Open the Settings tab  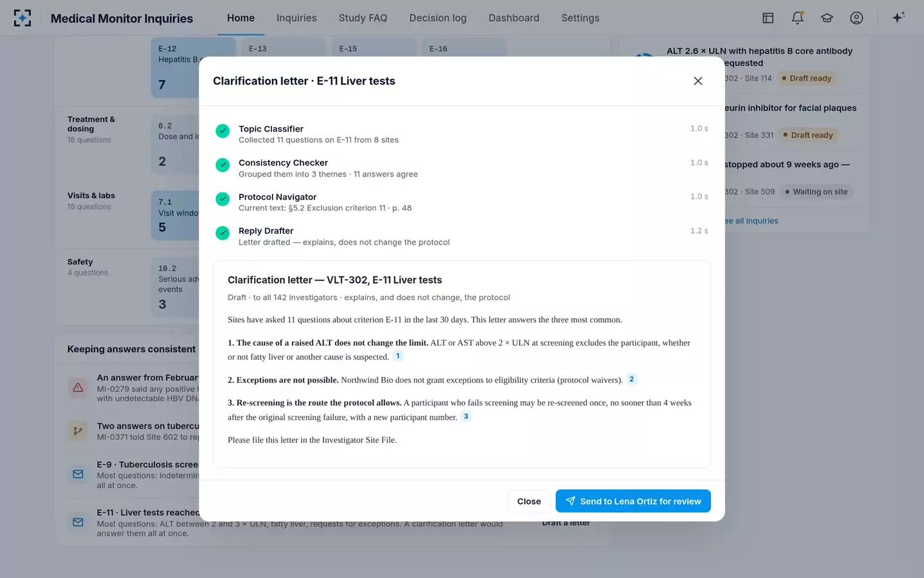point(580,18)
